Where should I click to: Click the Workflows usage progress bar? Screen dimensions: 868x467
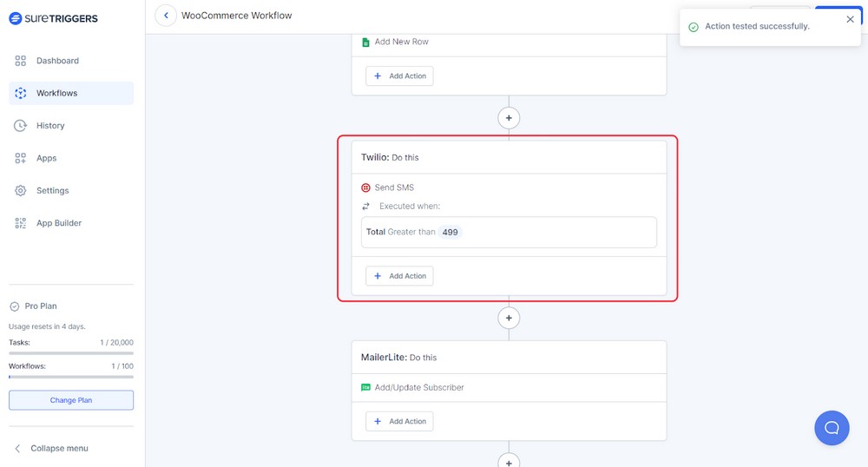[x=71, y=377]
